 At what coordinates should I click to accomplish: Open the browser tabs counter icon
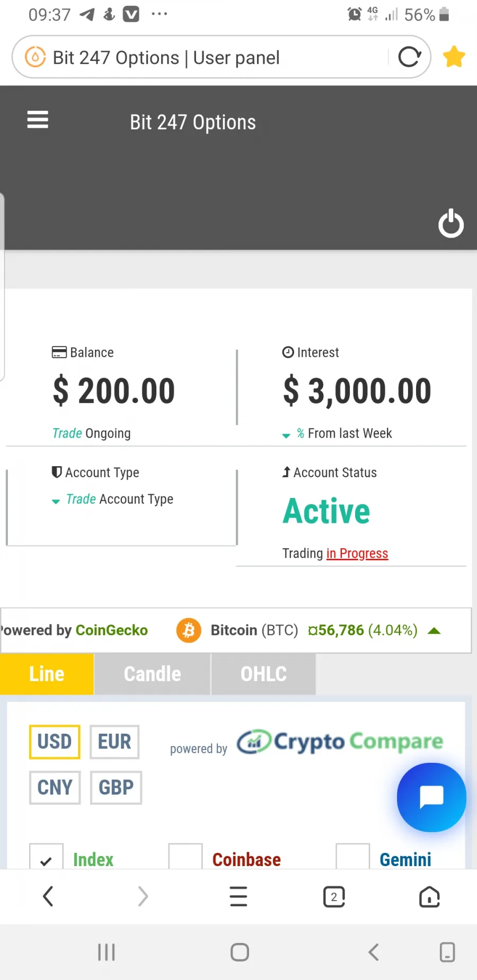tap(334, 897)
